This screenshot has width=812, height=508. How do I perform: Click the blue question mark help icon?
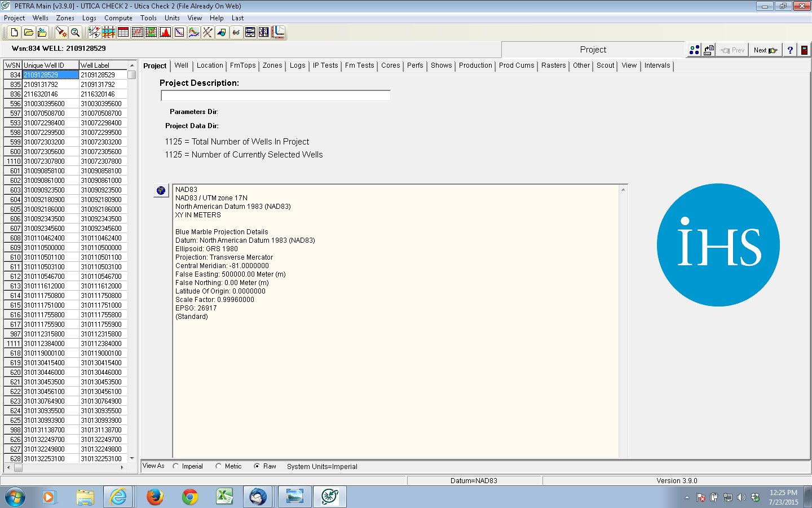790,50
